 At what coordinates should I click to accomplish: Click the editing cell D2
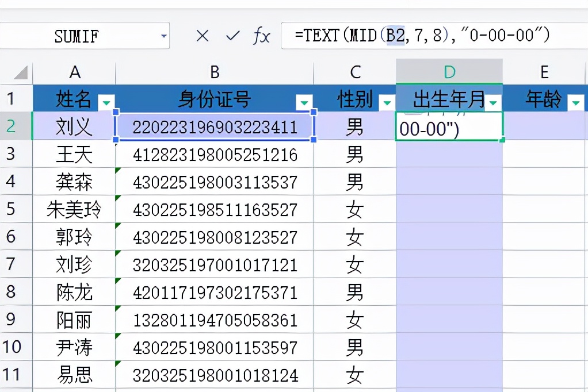(x=449, y=126)
